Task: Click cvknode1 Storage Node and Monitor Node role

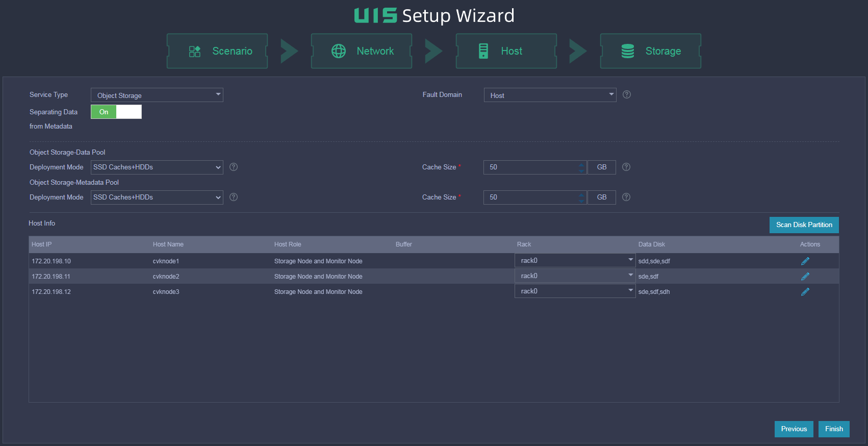Action: pyautogui.click(x=318, y=261)
